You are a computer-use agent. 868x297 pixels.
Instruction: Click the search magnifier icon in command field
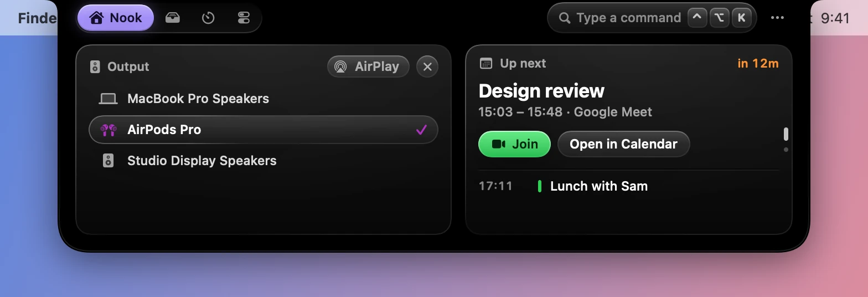[x=565, y=18]
